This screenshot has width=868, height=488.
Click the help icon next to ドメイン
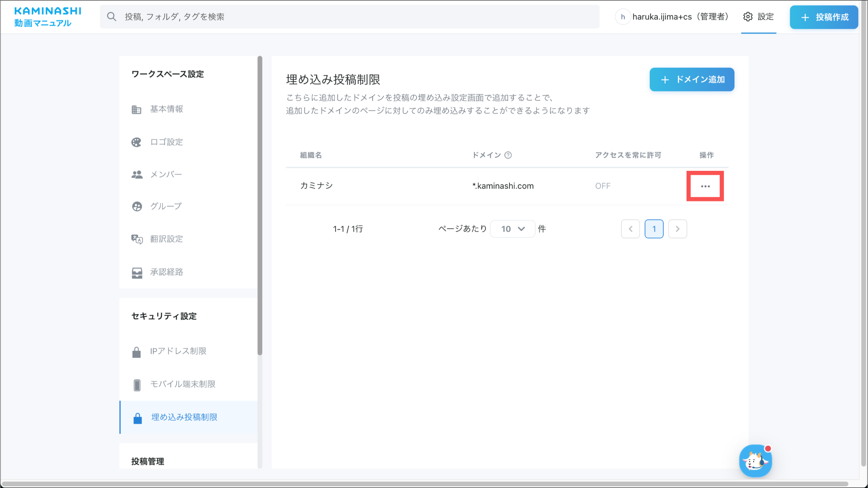(508, 155)
